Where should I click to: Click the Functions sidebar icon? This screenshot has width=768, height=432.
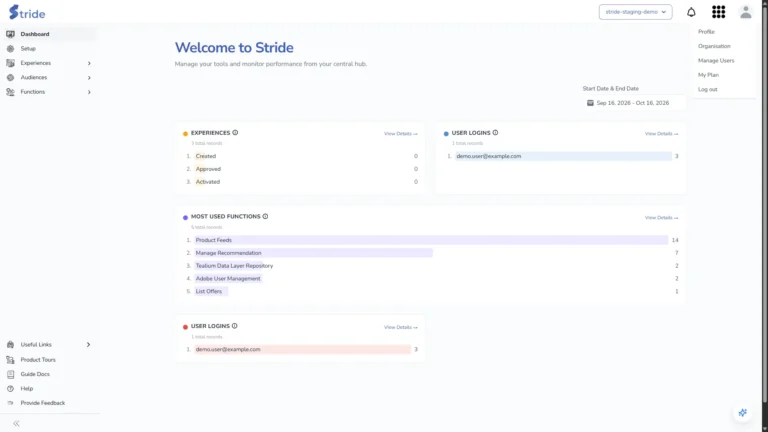pos(10,92)
